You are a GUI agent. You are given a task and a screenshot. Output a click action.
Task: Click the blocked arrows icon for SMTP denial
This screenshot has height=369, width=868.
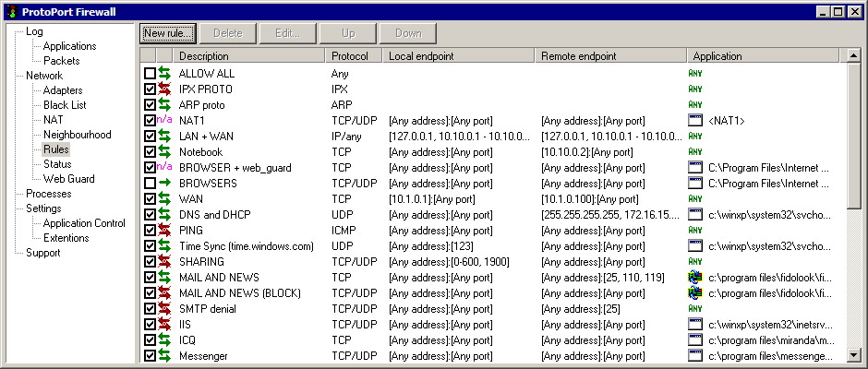click(x=165, y=308)
